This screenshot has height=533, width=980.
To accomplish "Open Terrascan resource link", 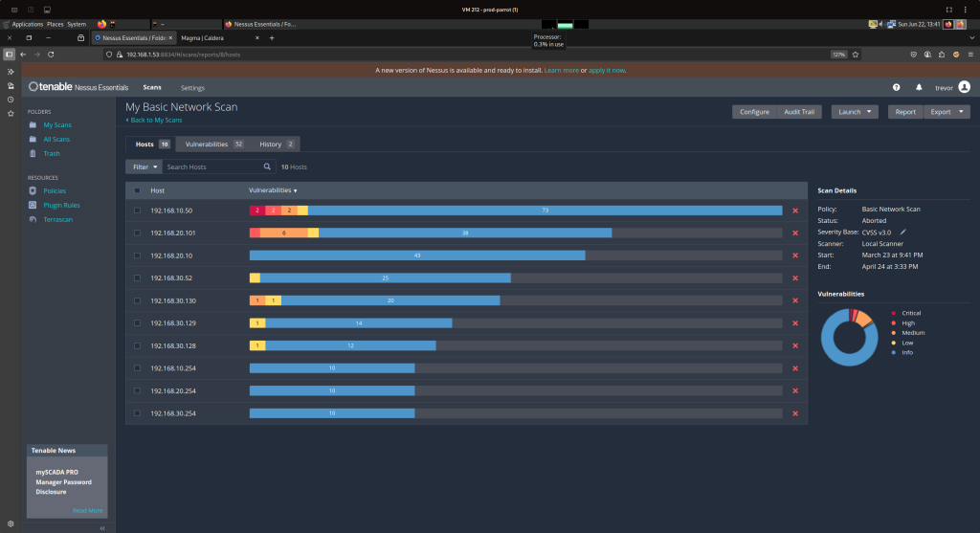I will (x=57, y=220).
